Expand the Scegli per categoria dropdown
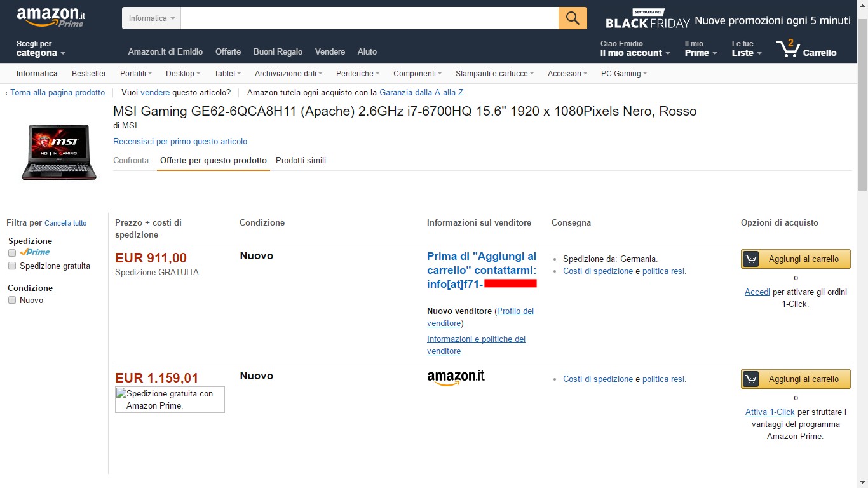868x488 pixels. (x=41, y=53)
